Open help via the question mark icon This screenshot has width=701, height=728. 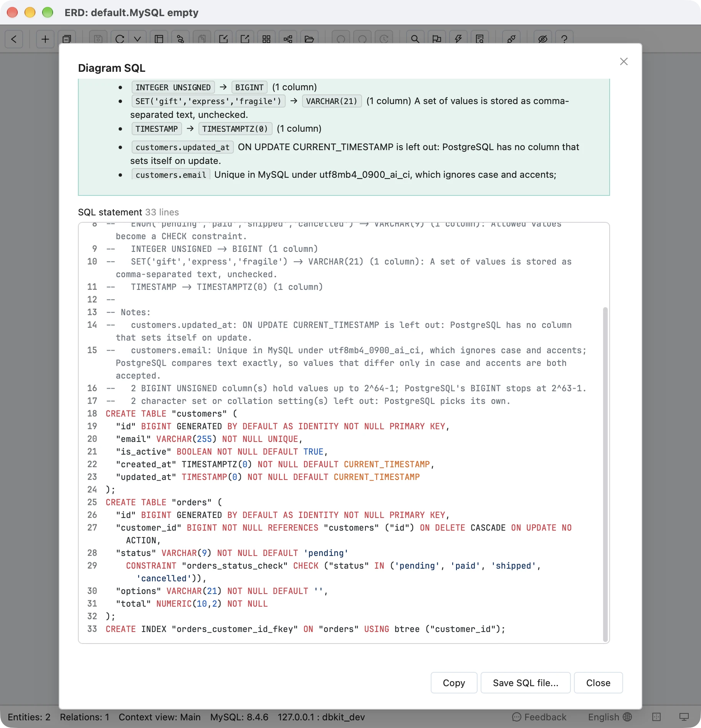coord(564,39)
